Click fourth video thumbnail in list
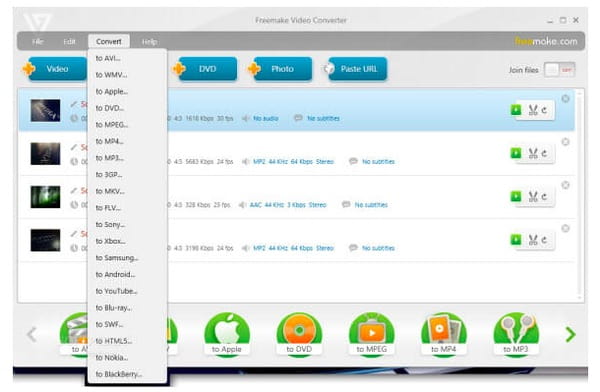The width and height of the screenshot is (600, 392). pos(45,240)
